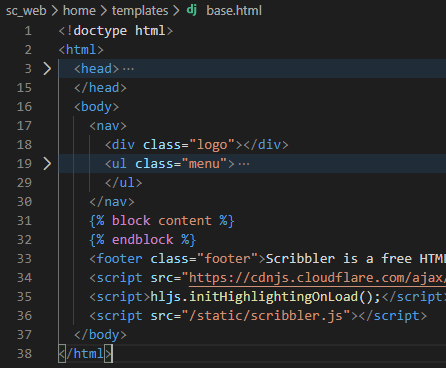Click the endblock template tag
Viewport: 446px width, 368px height.
(x=143, y=240)
